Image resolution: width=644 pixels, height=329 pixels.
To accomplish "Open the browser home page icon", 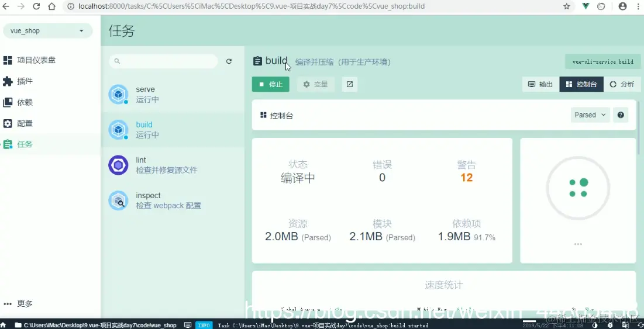I will tap(51, 6).
